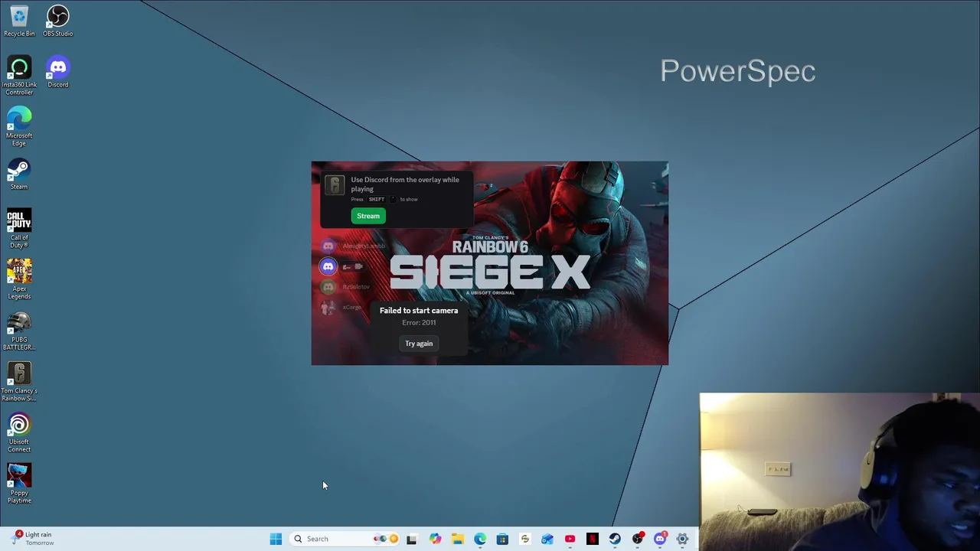Open Microsoft Store from the taskbar
This screenshot has height=551, width=980.
coord(502,539)
